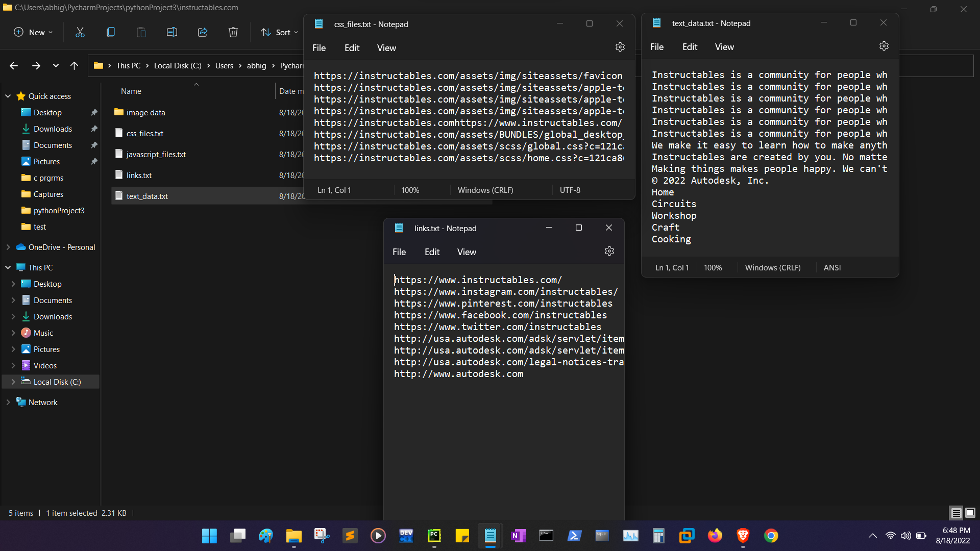Expand the Network node in navigation pane
This screenshot has width=980, height=551.
coord(8,402)
